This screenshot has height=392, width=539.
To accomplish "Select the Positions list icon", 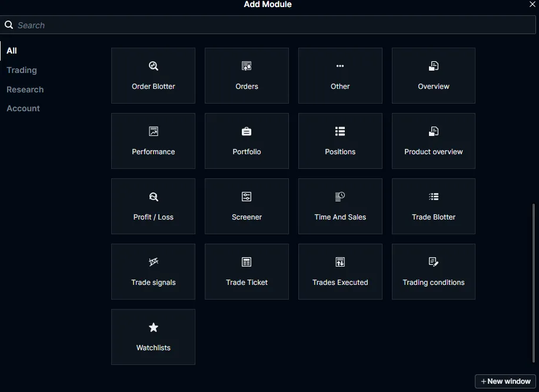I will click(x=340, y=131).
